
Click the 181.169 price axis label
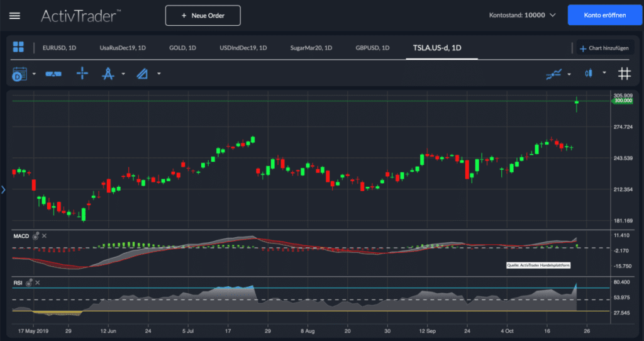tap(623, 221)
